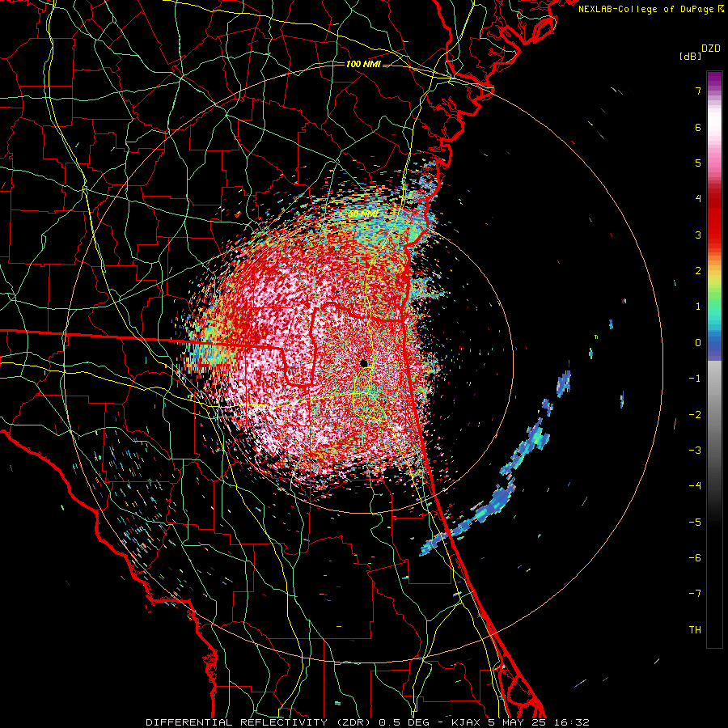This screenshot has width=728, height=728.
Task: Click the -7 legend value
Action: 695,594
